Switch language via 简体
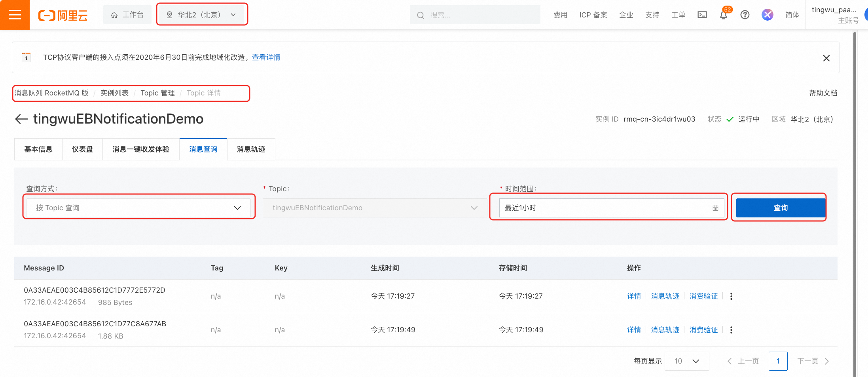Viewport: 868px width, 377px height. click(x=792, y=15)
